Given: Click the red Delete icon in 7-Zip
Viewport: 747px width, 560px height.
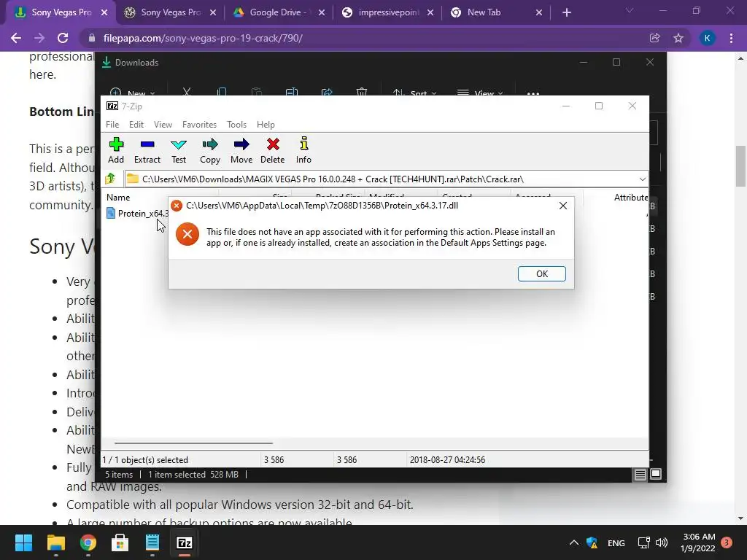Looking at the screenshot, I should pyautogui.click(x=273, y=150).
